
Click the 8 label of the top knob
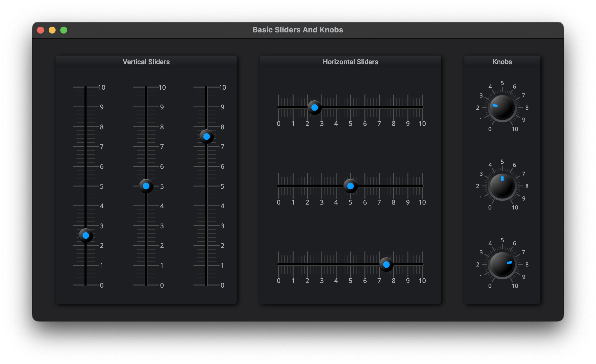tap(527, 108)
